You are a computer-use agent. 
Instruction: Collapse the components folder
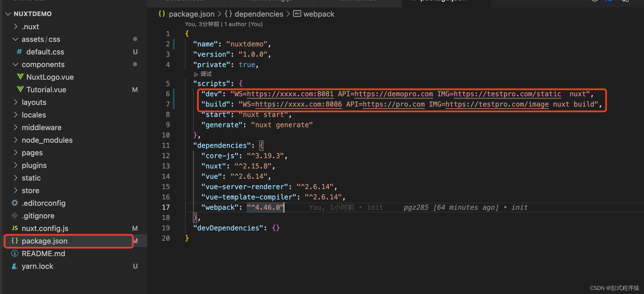pos(16,64)
